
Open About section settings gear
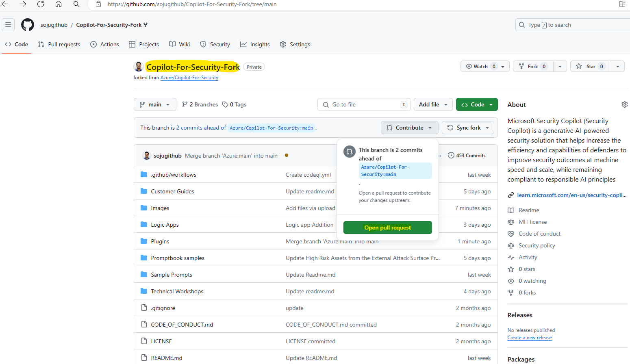click(624, 105)
